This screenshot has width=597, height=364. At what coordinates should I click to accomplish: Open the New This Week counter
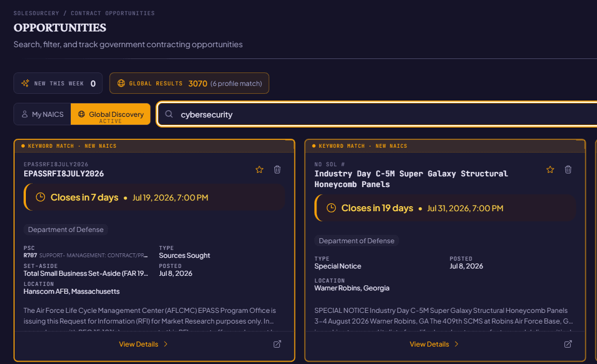coord(58,83)
